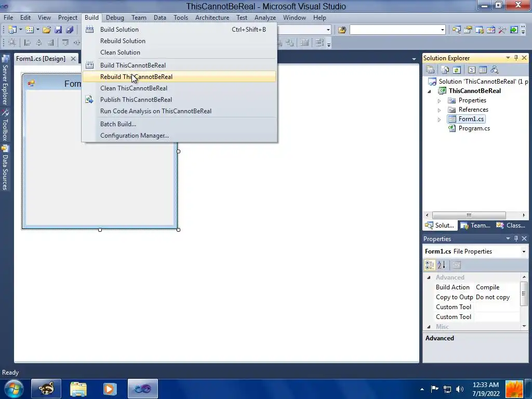
Task: Click Show All Files icon in Solution Explorer
Action: click(x=445, y=70)
